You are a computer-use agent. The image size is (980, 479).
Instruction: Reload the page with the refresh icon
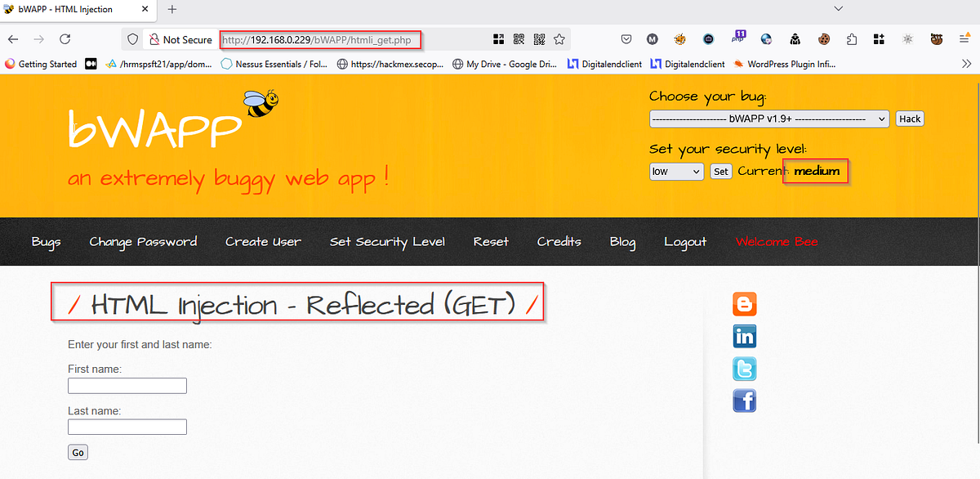coord(65,38)
